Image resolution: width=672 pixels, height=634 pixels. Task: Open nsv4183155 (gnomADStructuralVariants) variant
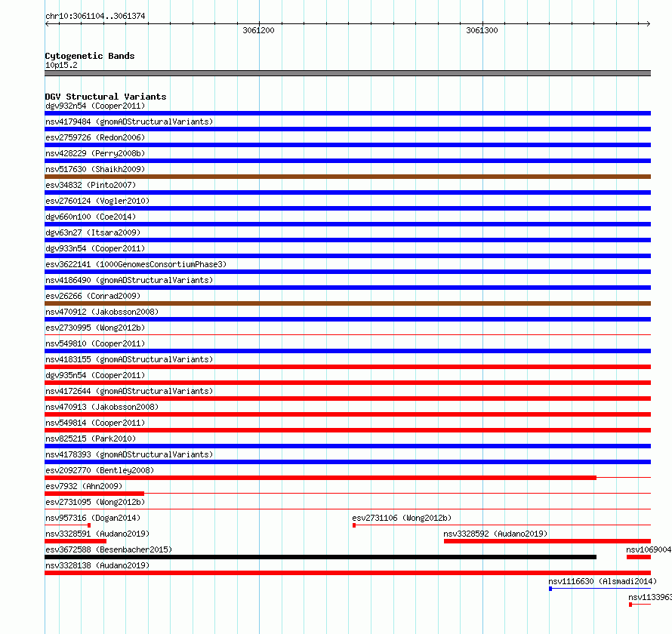129,359
